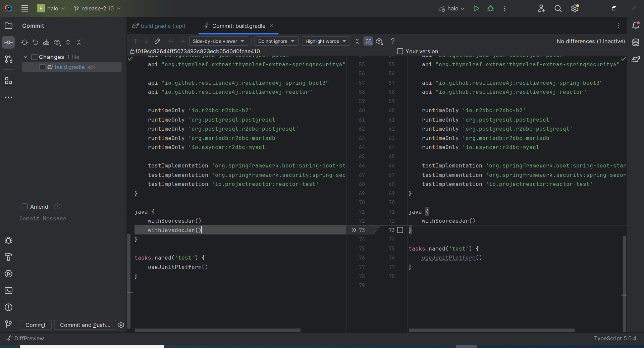Click the Commit button
Image resolution: width=644 pixels, height=348 pixels.
point(36,325)
